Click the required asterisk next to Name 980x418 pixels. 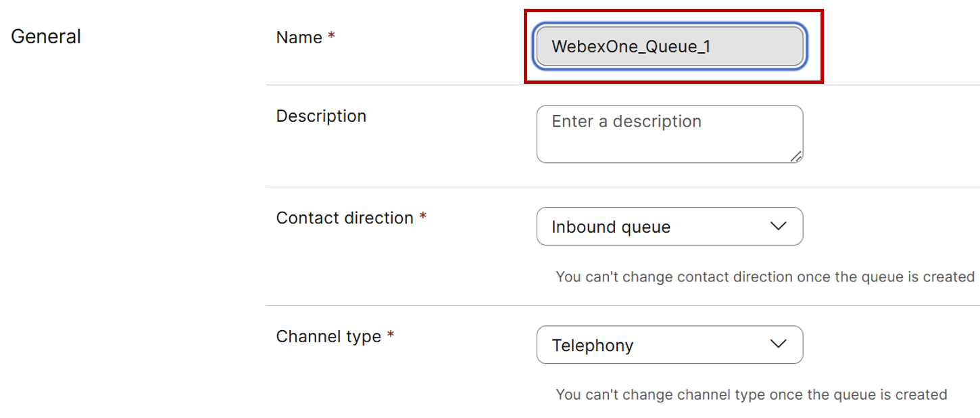pyautogui.click(x=331, y=37)
